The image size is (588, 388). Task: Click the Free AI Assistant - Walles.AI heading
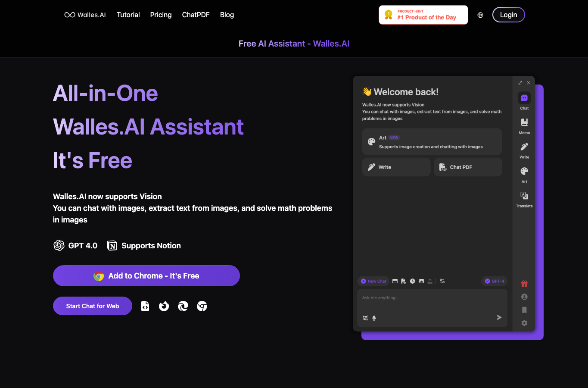click(294, 44)
